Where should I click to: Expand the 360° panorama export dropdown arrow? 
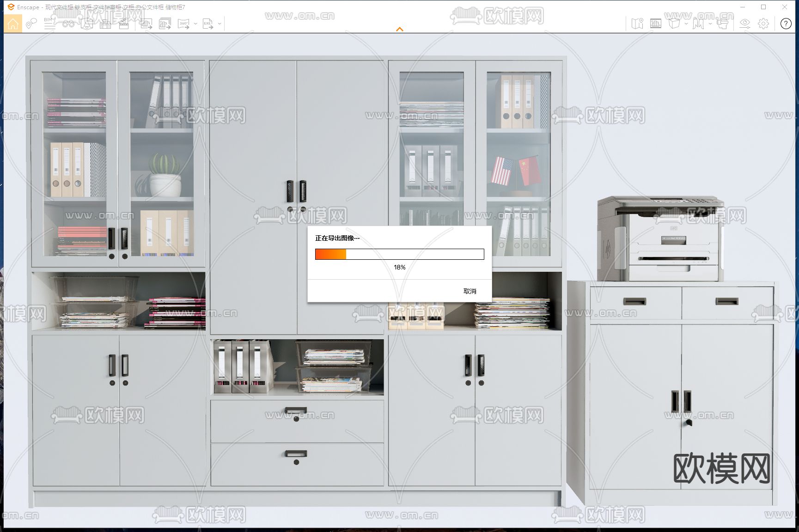pyautogui.click(x=195, y=24)
